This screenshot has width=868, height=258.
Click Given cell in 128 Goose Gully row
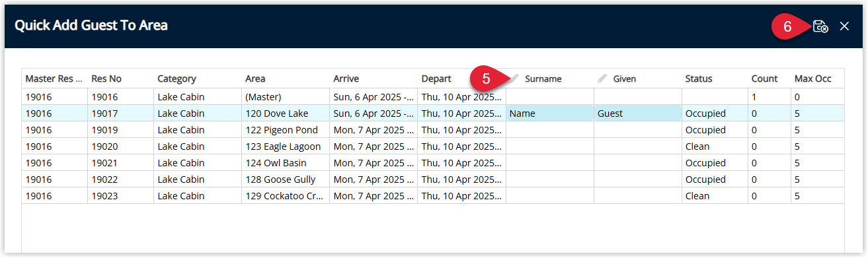[x=638, y=179]
